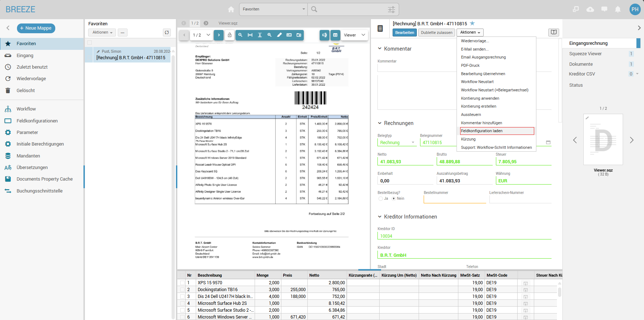This screenshot has width=644, height=320.
Task: Check row 2 Dockingstation TB16 checkbox
Action: [182, 290]
